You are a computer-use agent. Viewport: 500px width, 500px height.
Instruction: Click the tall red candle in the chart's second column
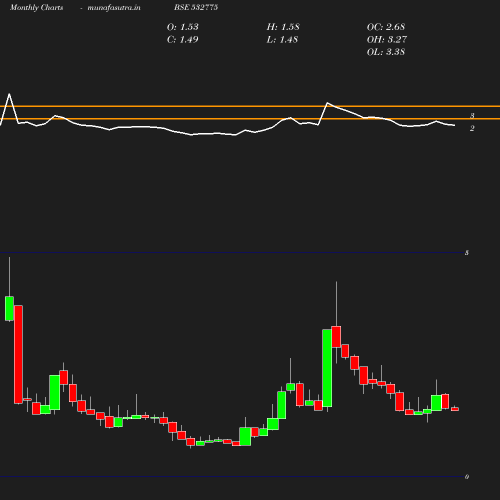click(18, 354)
